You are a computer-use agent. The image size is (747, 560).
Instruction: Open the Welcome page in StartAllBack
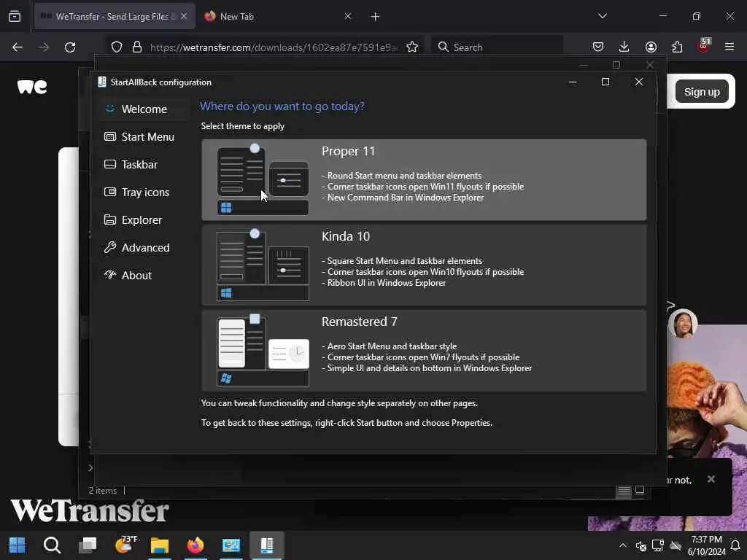point(143,109)
